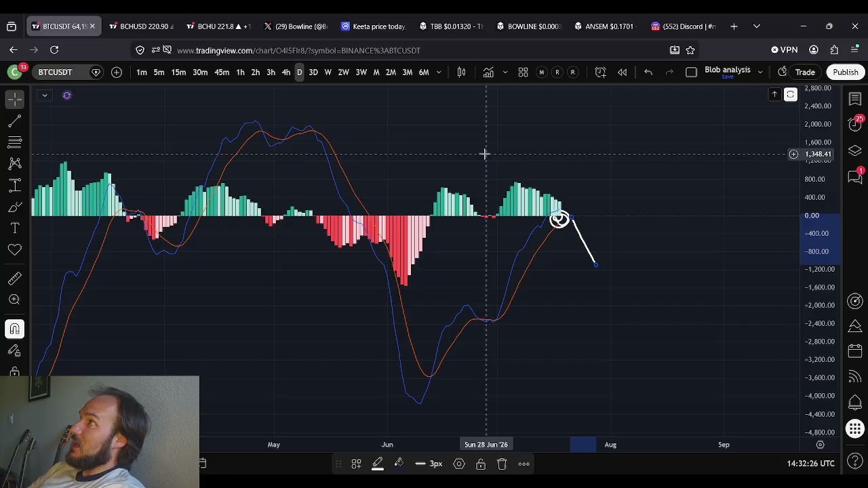Delete the selected drawing with trash icon
This screenshot has width=868, height=488.
tap(502, 464)
